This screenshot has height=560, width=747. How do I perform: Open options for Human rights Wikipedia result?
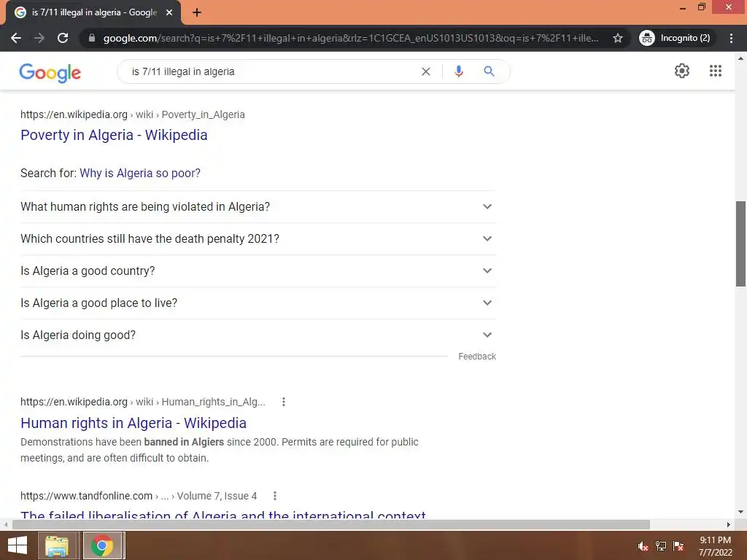click(x=284, y=402)
